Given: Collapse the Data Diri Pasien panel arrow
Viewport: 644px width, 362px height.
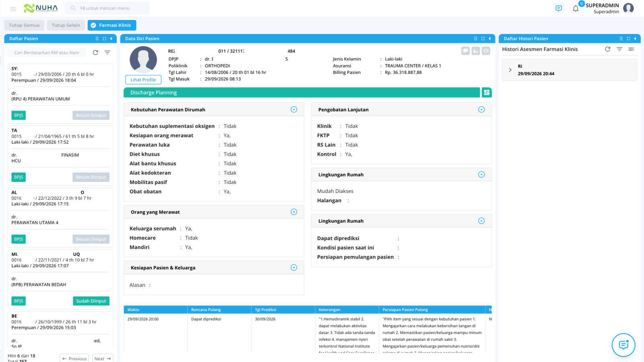Looking at the screenshot, I should pos(489,39).
